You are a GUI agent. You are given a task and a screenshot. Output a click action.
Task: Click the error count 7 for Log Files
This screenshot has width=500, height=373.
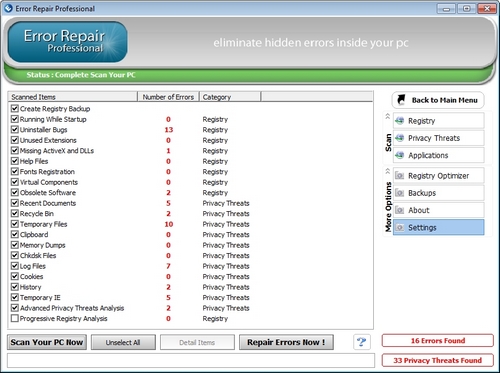168,266
